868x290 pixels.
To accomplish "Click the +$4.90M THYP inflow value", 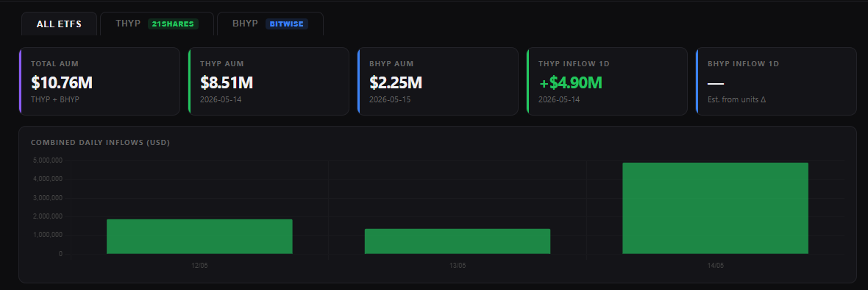I will (570, 82).
